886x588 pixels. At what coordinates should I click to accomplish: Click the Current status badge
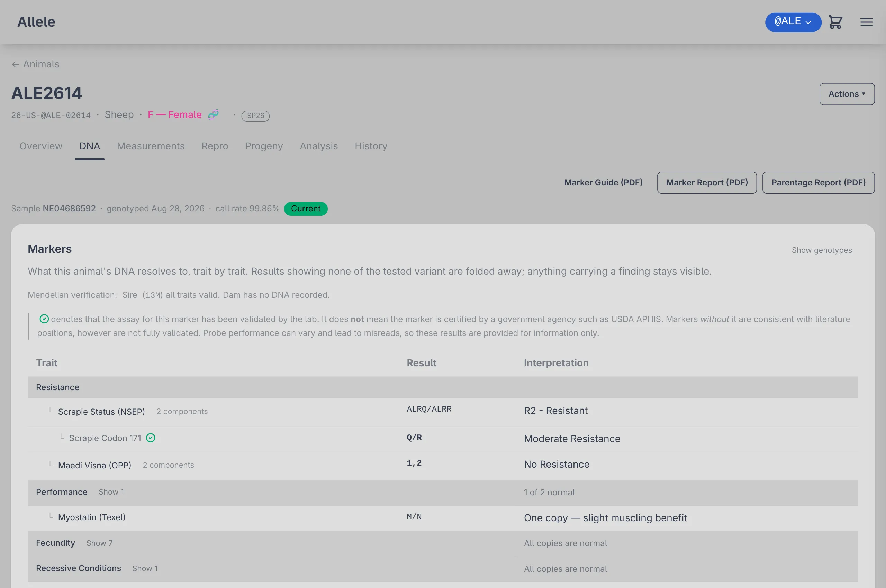[306, 209]
